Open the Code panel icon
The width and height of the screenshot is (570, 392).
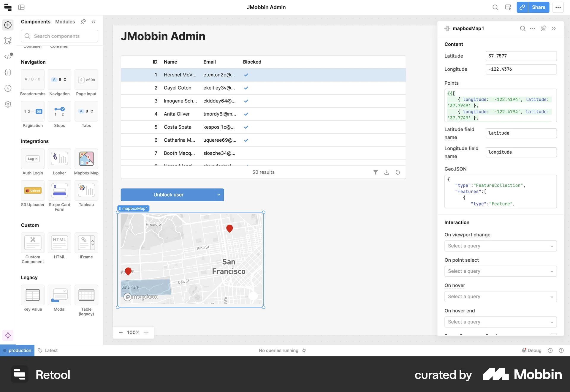[x=8, y=56]
